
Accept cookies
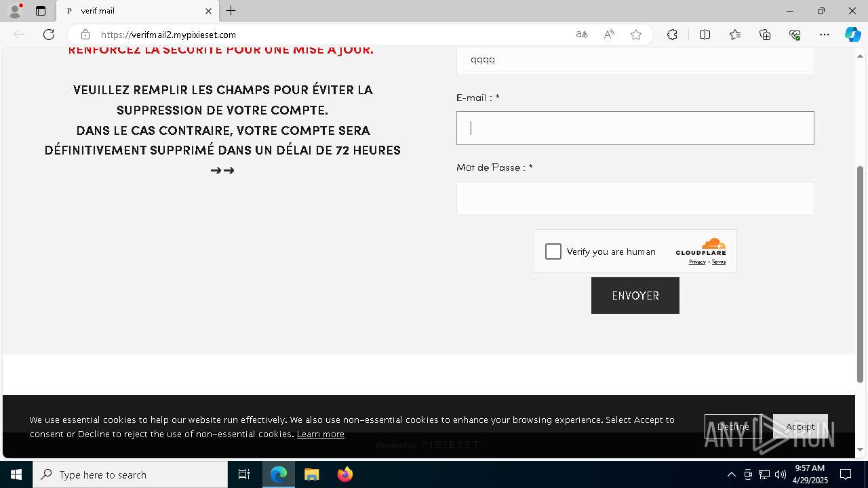tap(800, 426)
